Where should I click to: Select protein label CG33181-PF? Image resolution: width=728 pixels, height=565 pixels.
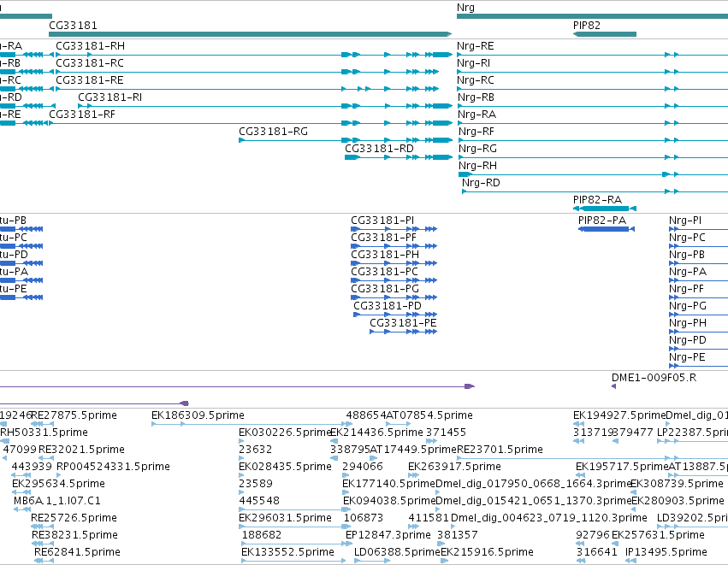383,238
